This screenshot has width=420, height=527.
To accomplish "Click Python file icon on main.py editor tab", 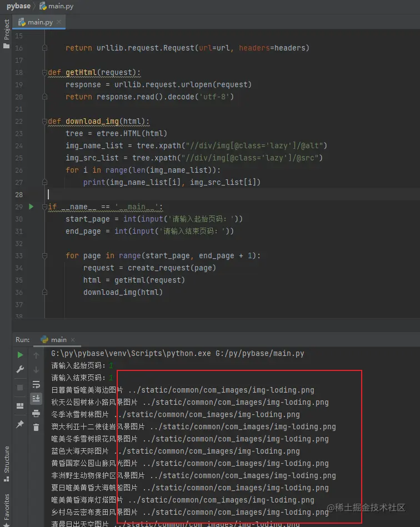I will [x=22, y=22].
